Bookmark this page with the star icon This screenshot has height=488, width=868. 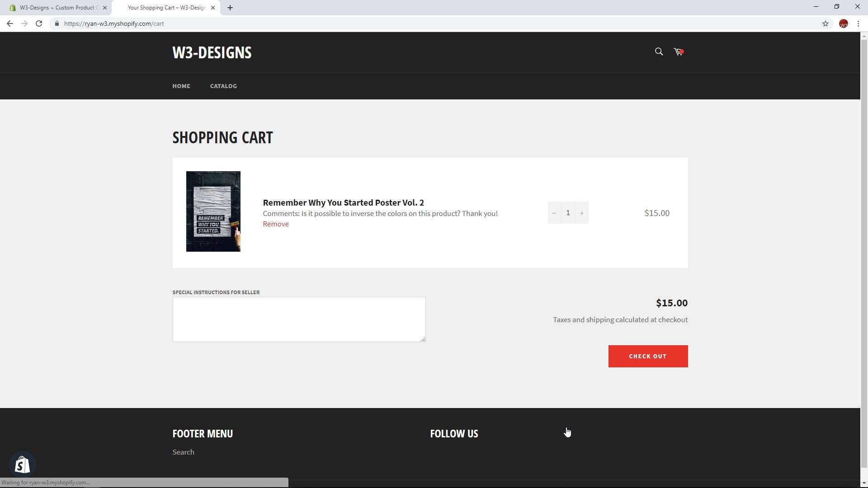point(826,23)
